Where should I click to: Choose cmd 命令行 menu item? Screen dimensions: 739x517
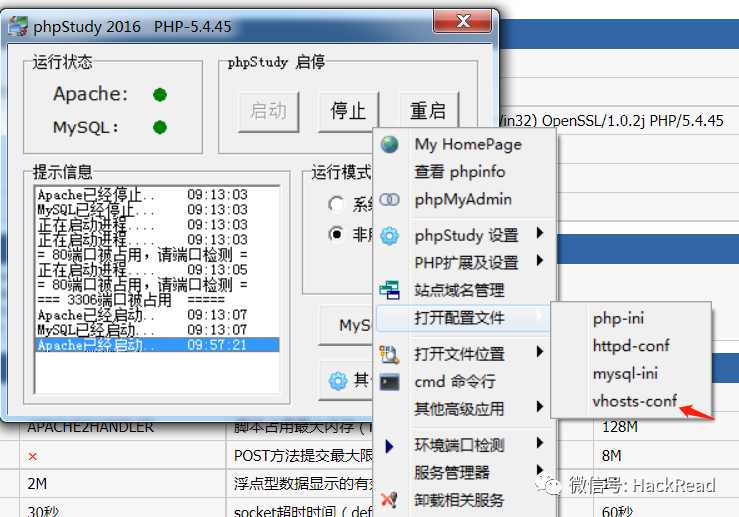[x=464, y=381]
